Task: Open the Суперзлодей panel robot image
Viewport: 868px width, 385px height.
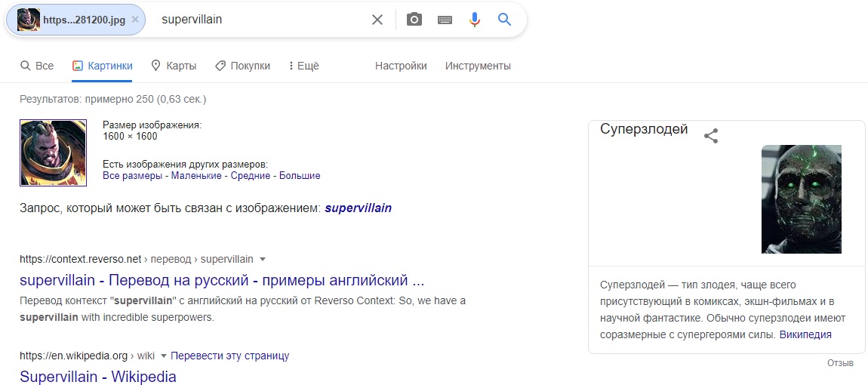Action: click(x=801, y=199)
